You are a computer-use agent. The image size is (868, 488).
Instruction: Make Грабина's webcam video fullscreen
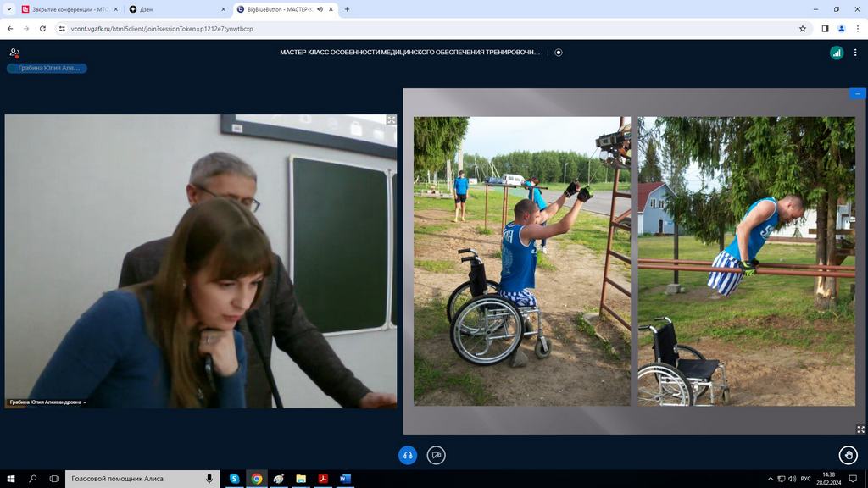point(391,120)
